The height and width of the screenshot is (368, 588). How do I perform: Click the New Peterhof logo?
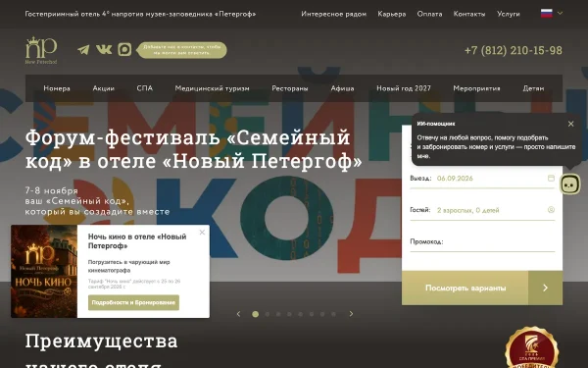click(x=41, y=50)
